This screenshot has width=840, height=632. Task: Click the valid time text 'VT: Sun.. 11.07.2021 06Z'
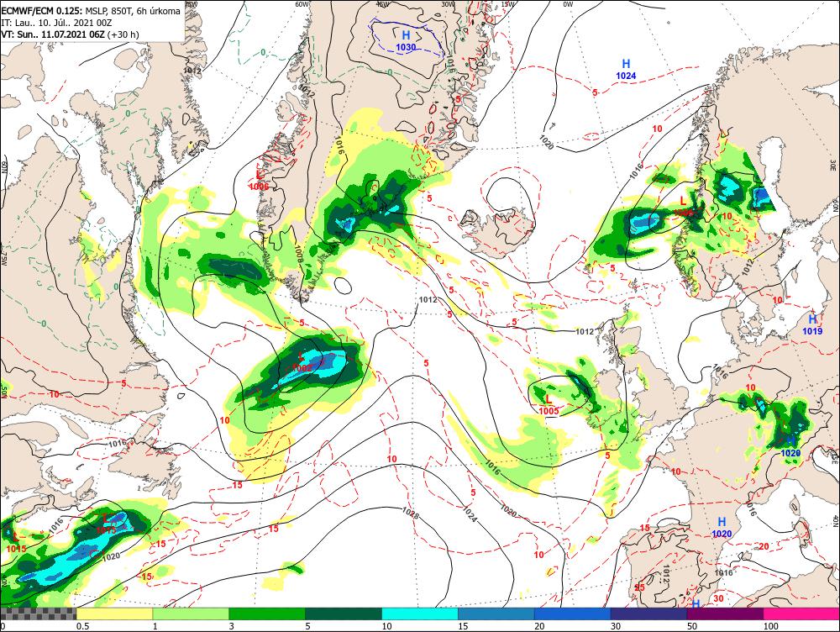(x=53, y=34)
